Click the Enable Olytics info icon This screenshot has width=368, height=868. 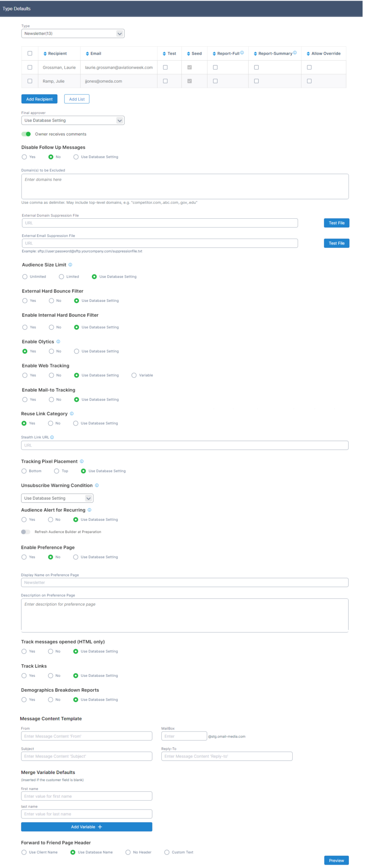click(x=58, y=342)
